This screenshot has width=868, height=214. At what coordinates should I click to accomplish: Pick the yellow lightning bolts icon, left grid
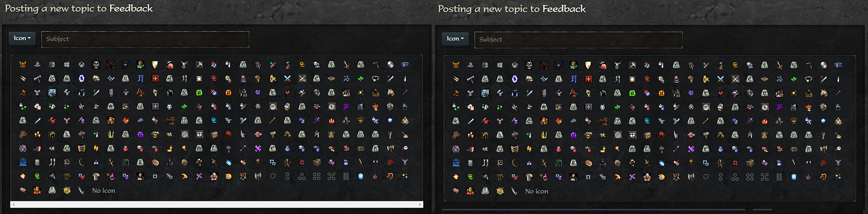96,148
